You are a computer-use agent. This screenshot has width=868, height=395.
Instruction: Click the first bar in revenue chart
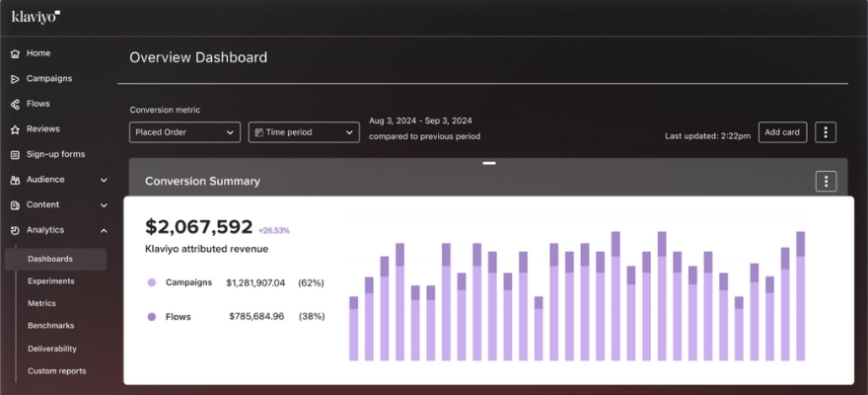pos(354,329)
